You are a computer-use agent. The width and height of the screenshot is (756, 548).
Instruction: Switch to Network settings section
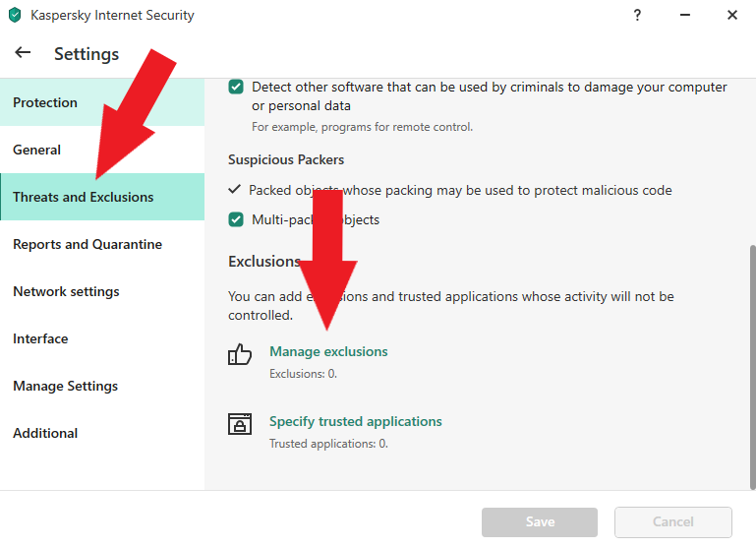click(66, 291)
